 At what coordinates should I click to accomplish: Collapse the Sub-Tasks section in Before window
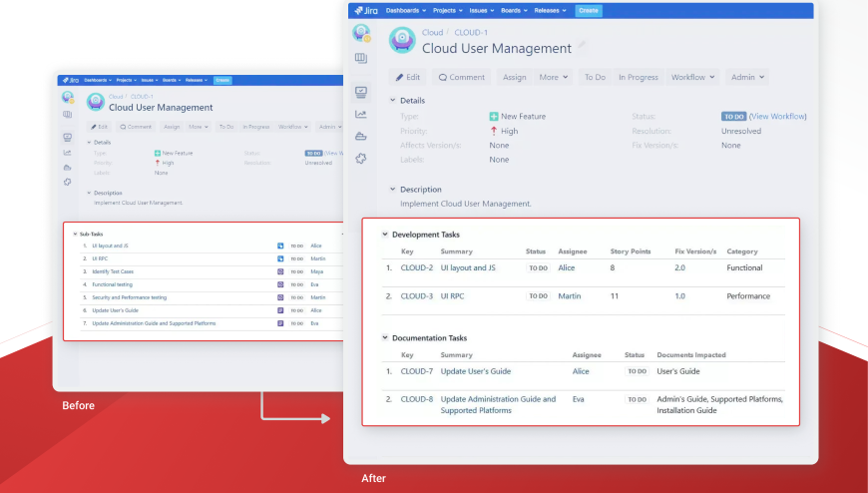click(x=73, y=235)
